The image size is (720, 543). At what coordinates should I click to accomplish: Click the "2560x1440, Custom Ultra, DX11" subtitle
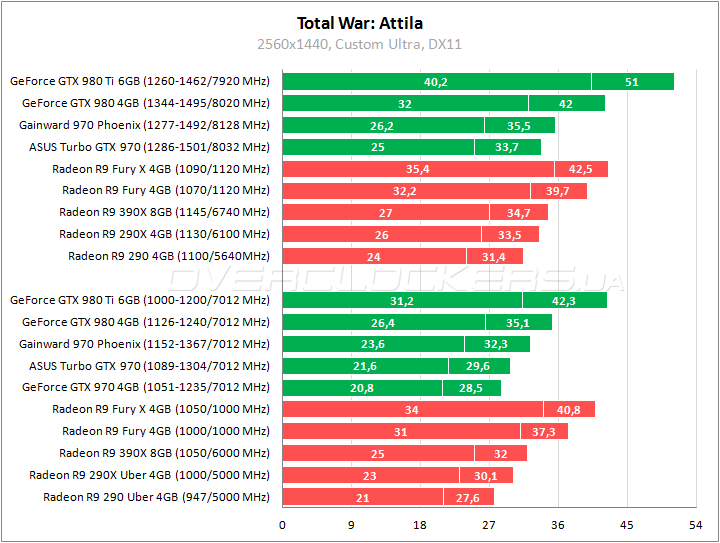point(360,44)
